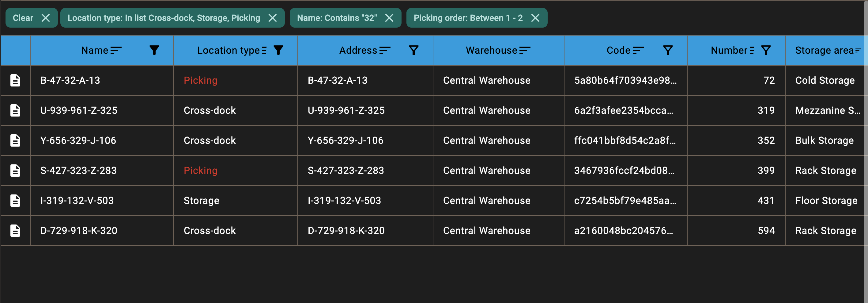Click the Warehouse column header
Screen dimensions: 868x303
(x=498, y=50)
